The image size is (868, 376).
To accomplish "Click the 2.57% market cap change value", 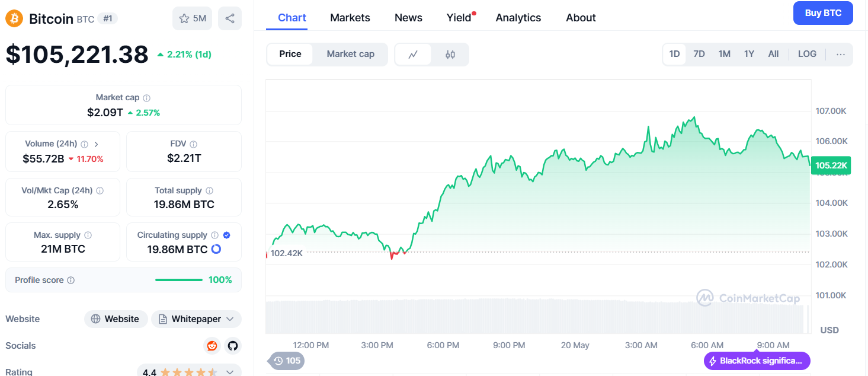I will click(144, 113).
